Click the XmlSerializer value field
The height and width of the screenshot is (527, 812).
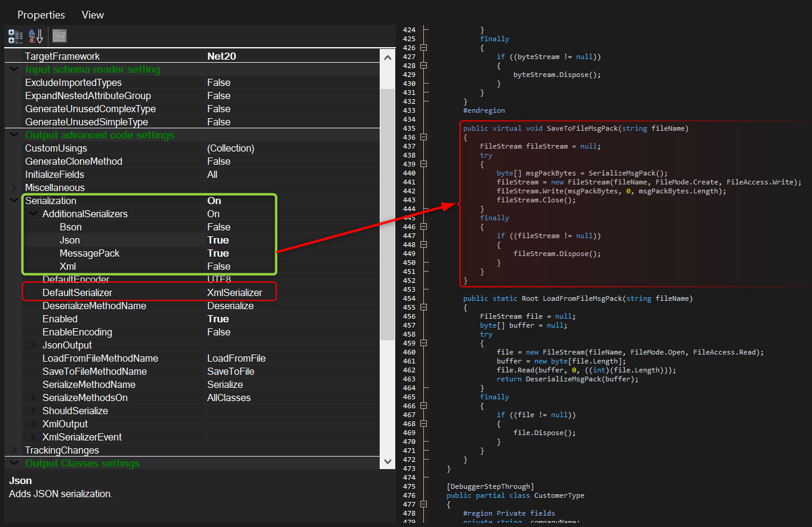[x=235, y=293]
